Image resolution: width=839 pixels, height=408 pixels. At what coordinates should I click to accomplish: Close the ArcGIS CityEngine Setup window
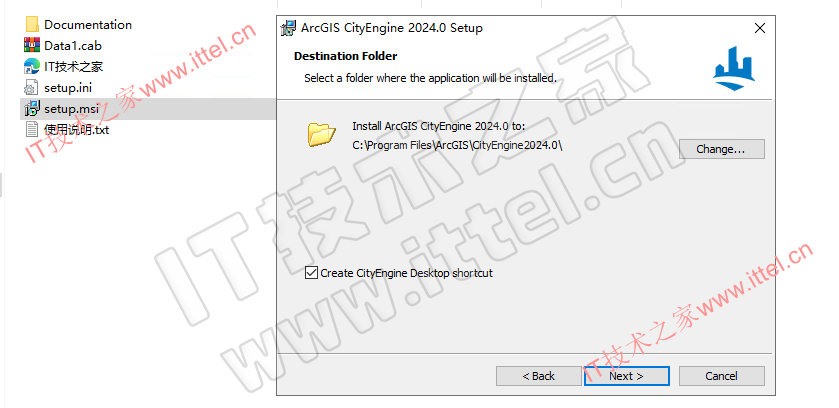[x=759, y=28]
